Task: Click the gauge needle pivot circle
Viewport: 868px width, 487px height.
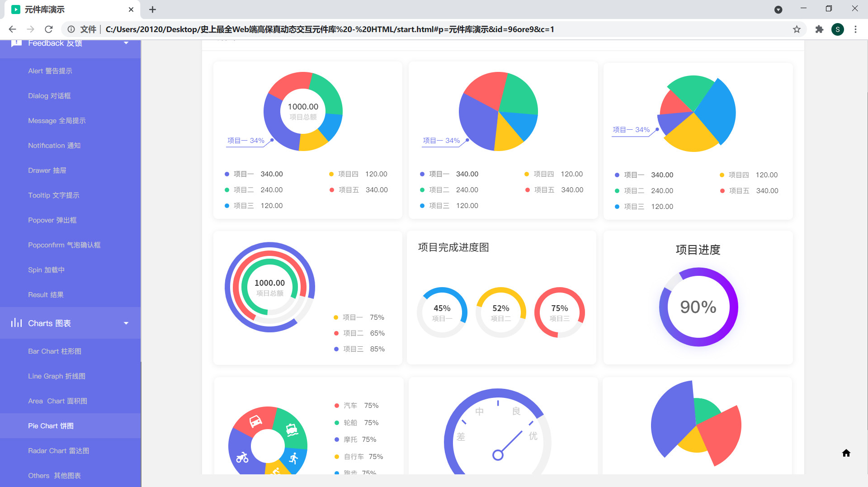Action: click(498, 455)
